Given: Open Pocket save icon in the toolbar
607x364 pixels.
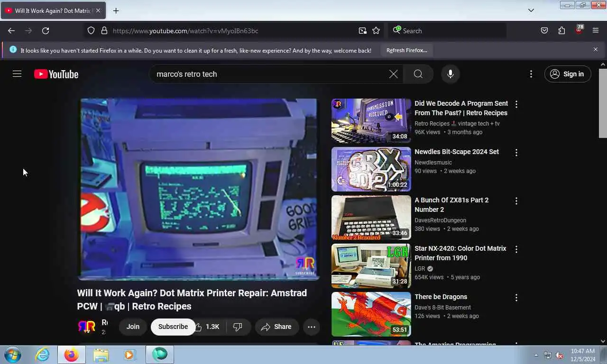Looking at the screenshot, I should pyautogui.click(x=544, y=31).
